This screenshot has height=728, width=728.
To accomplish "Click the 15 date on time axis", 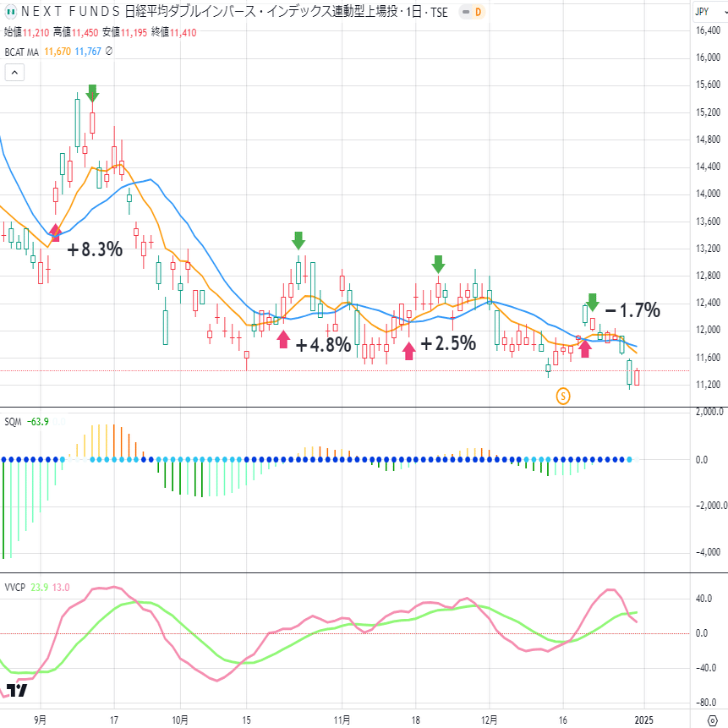I will (x=247, y=720).
